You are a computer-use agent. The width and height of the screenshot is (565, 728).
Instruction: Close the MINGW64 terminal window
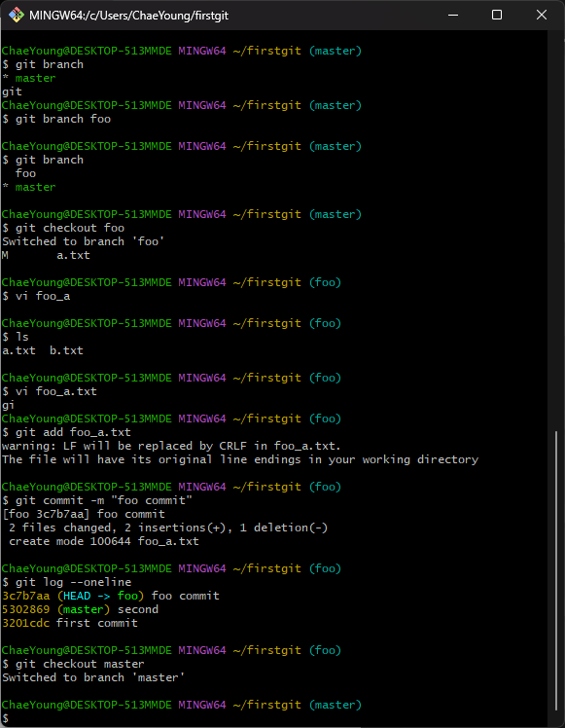542,15
